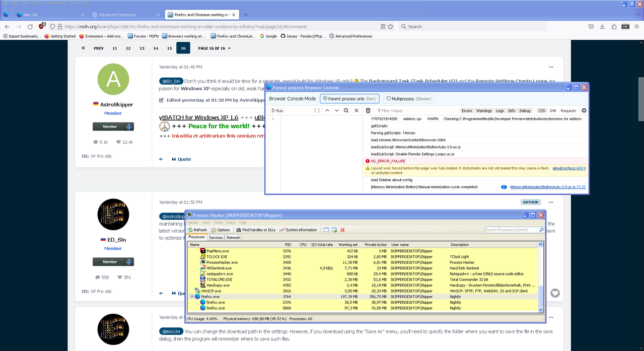
Task: Click AstroSkipper's green avatar
Action: pyautogui.click(x=113, y=79)
